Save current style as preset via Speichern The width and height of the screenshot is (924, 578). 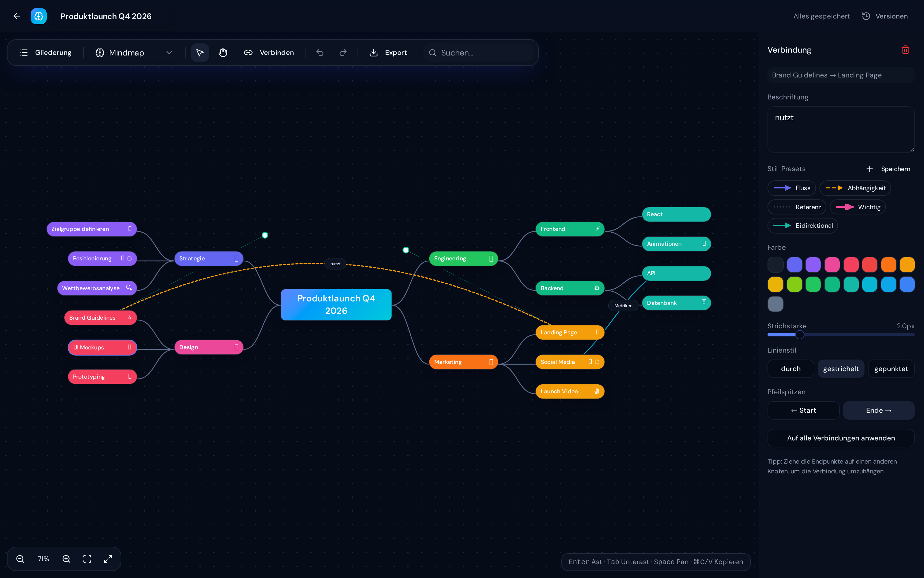(888, 169)
